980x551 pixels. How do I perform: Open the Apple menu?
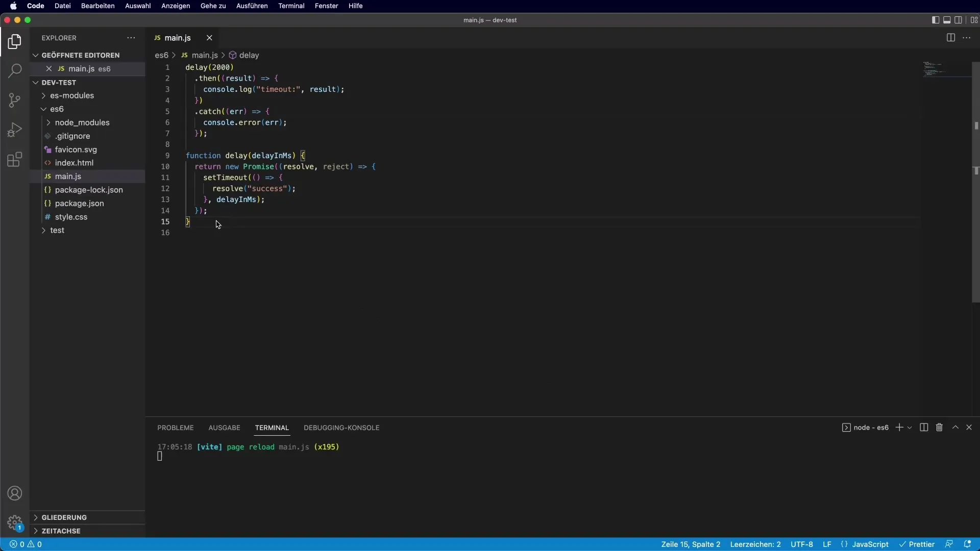tap(13, 6)
